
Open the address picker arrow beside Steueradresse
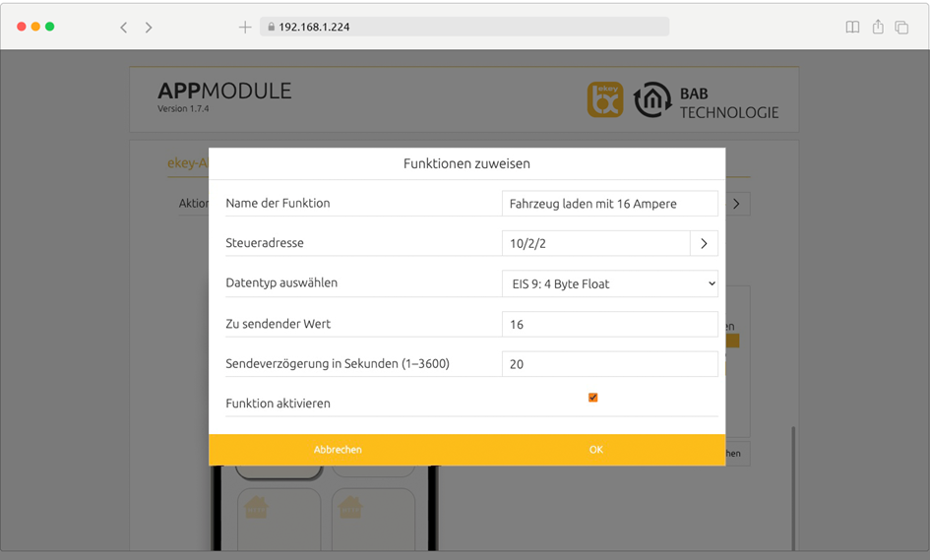pos(704,243)
